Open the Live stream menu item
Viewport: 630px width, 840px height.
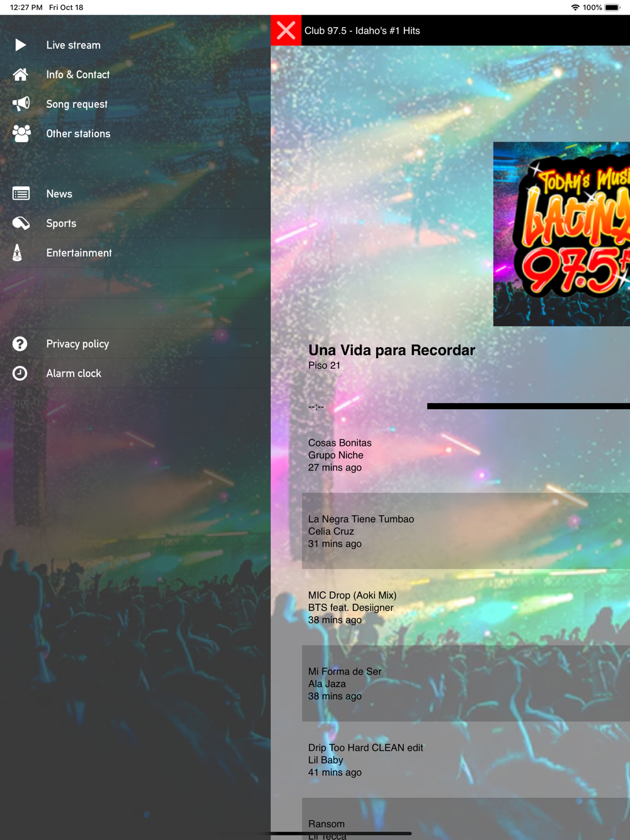(x=135, y=45)
